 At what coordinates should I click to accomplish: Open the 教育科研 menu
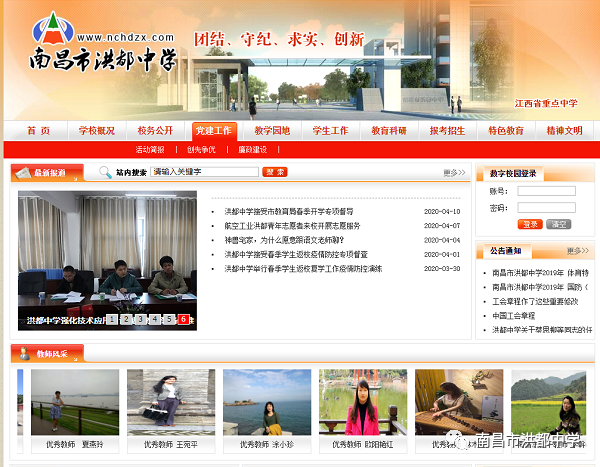[x=389, y=131]
